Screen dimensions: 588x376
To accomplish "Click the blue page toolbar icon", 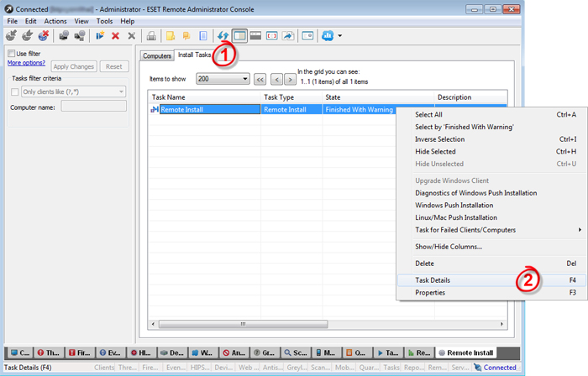I will click(203, 36).
